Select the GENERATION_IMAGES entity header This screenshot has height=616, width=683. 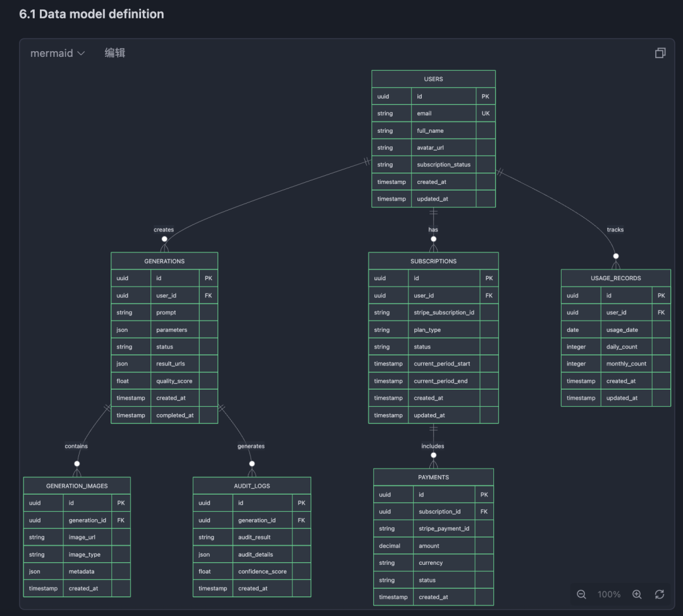point(77,486)
